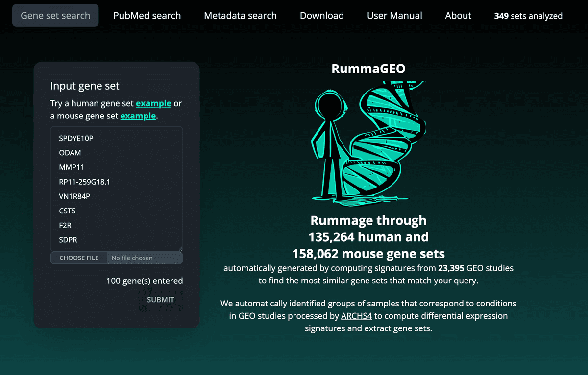
Task: Click the '135,264 human and' text
Action: click(368, 237)
